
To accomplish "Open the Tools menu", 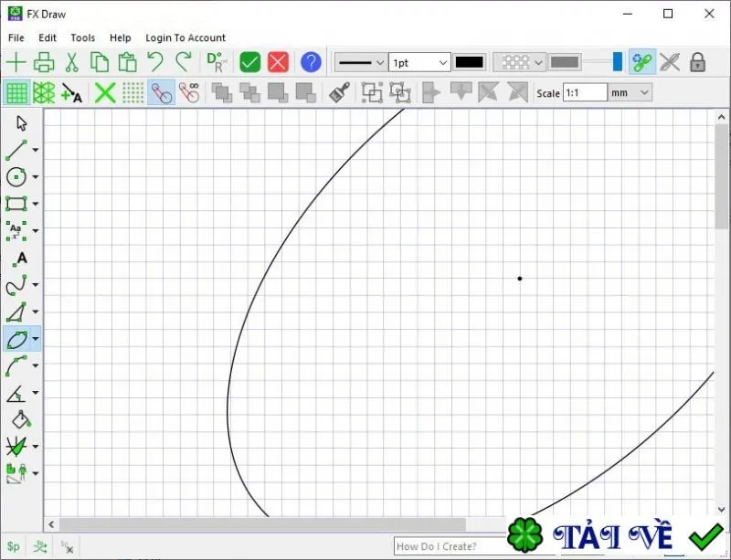I will point(82,37).
